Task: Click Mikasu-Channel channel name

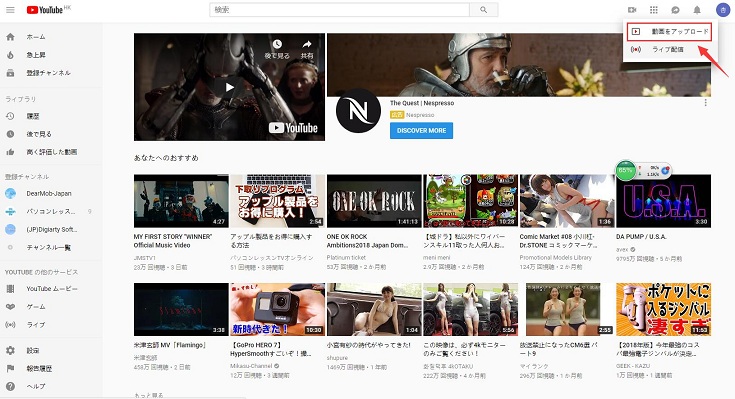Action: click(x=251, y=366)
